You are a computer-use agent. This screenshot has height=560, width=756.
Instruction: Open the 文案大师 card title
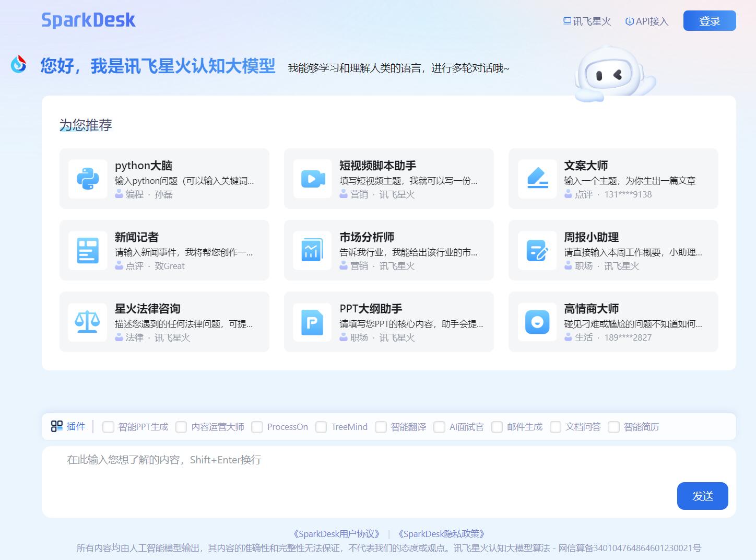click(x=586, y=166)
